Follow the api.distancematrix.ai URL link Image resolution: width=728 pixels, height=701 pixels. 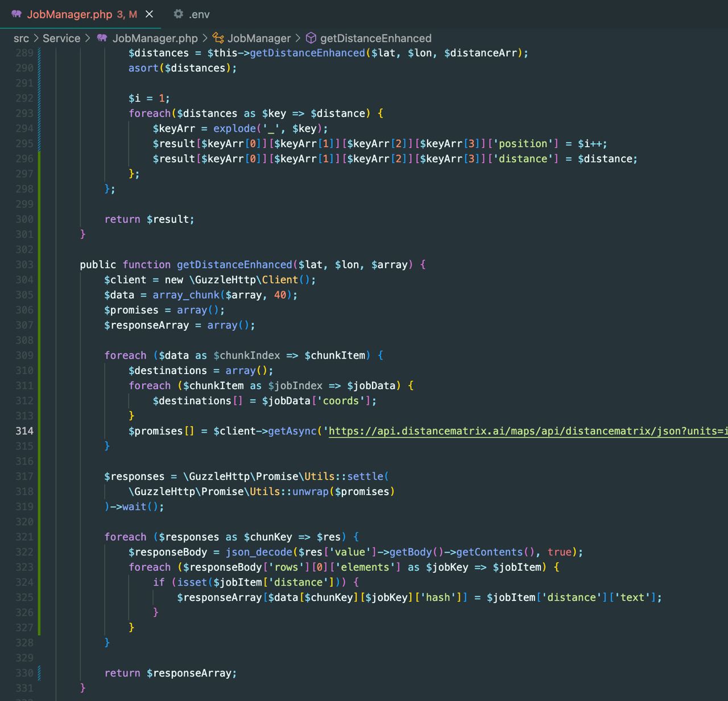pos(528,431)
